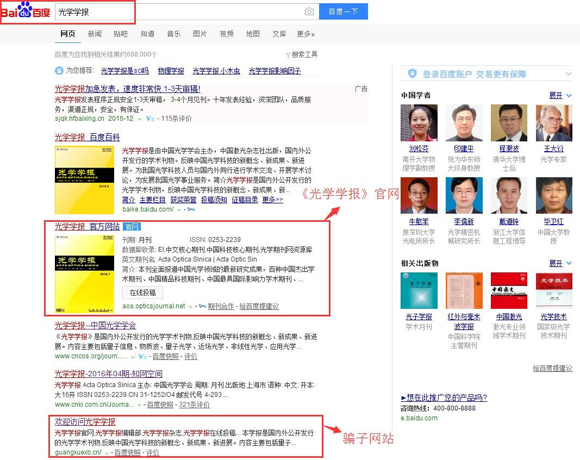Click the V1 icon next to www.cncos.org
The height and width of the screenshot is (460, 580).
click(x=142, y=356)
